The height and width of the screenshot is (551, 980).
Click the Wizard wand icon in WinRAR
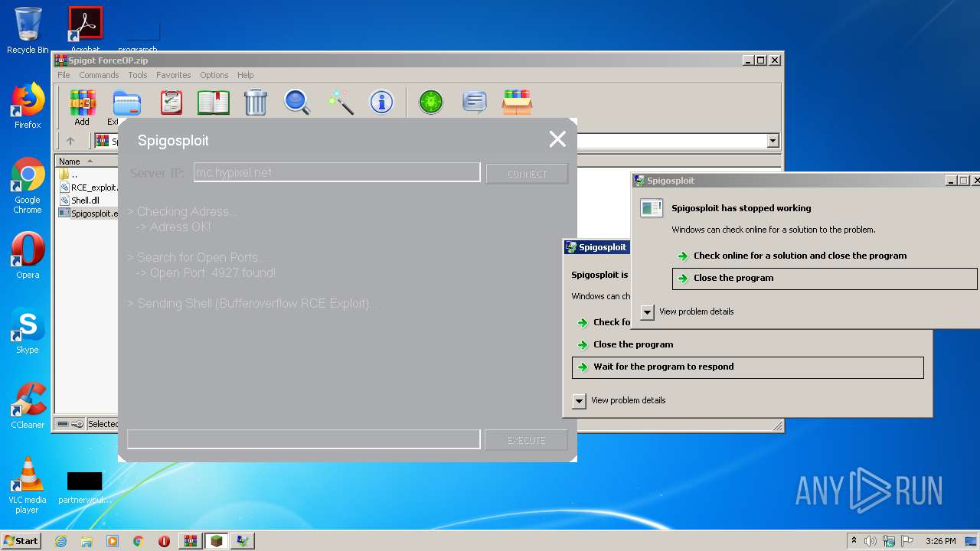(340, 103)
